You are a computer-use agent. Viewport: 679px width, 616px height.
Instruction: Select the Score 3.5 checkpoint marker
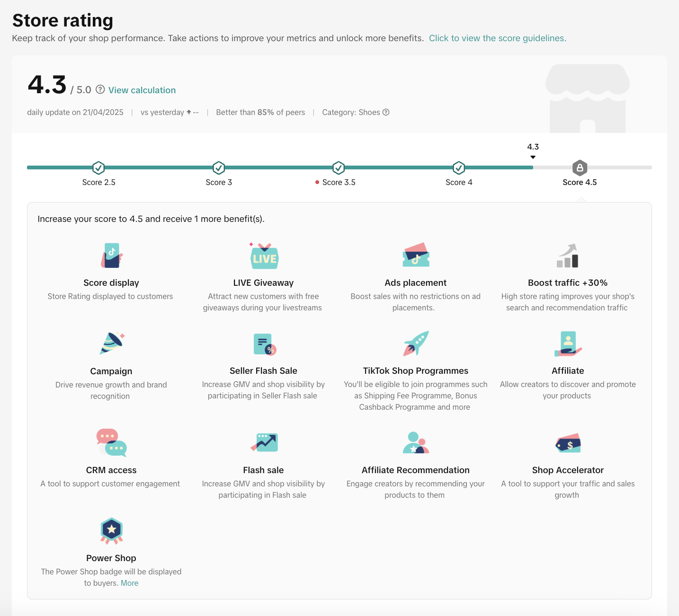tap(339, 167)
